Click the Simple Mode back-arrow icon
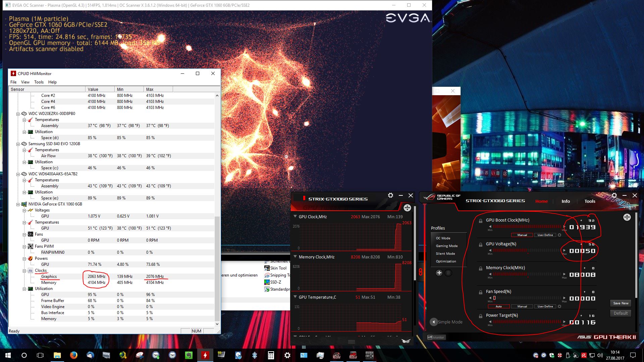Image resolution: width=644 pixels, height=362 pixels. coord(434,322)
